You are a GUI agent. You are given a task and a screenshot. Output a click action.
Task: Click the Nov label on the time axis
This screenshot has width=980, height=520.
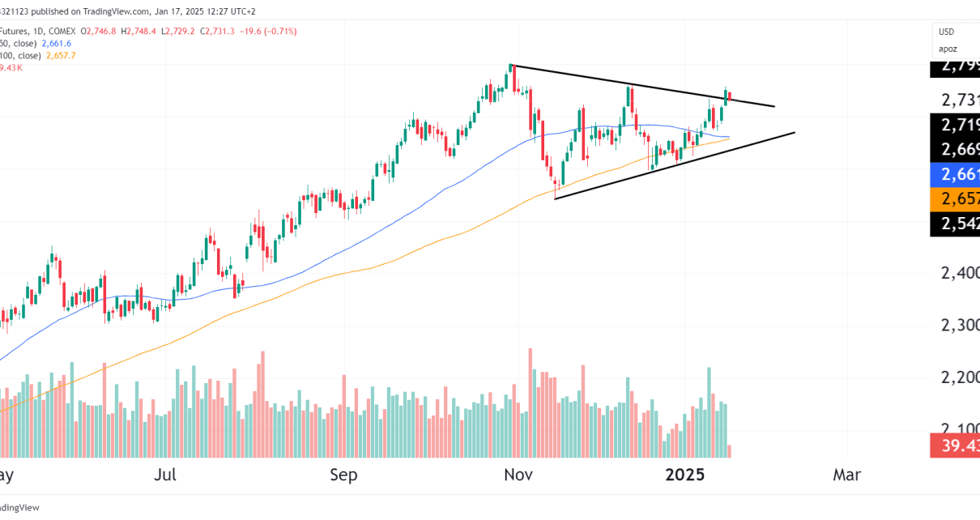coord(517,475)
